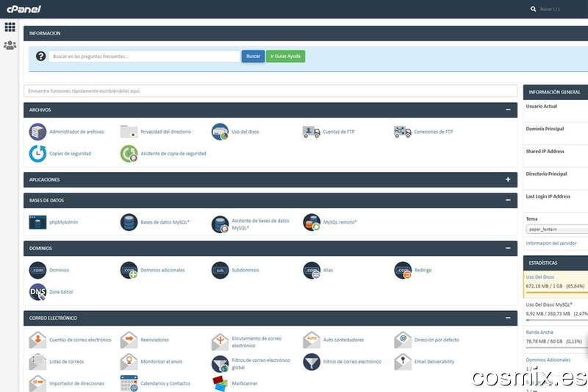The image size is (588, 392).
Task: Click the search magnifier icon in header
Action: coord(533,9)
